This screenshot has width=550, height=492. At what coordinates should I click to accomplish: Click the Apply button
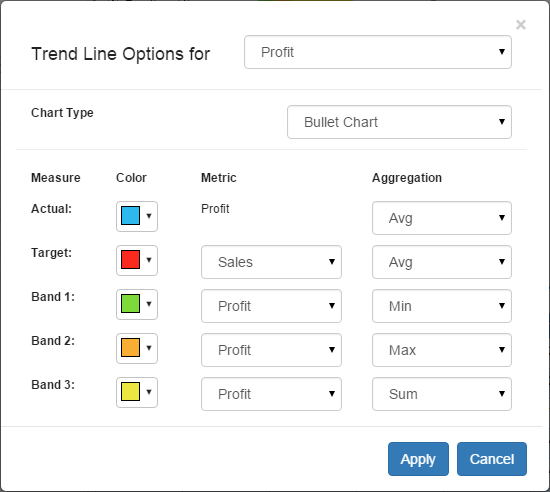(418, 459)
